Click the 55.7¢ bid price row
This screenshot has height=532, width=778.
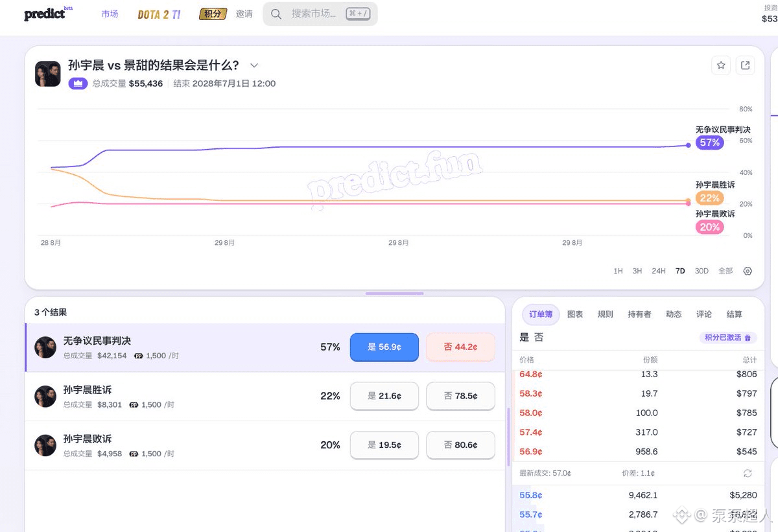[638, 515]
